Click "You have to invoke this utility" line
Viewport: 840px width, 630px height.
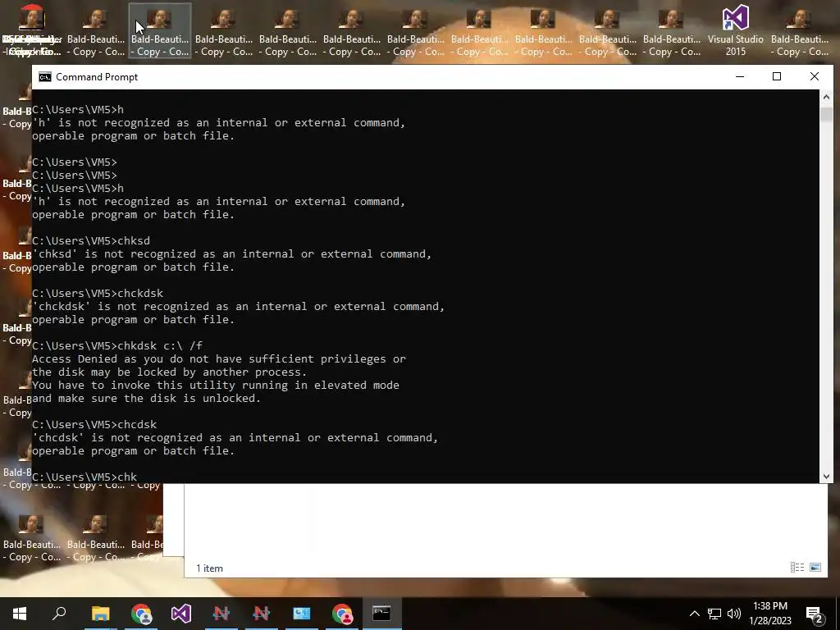216,386
